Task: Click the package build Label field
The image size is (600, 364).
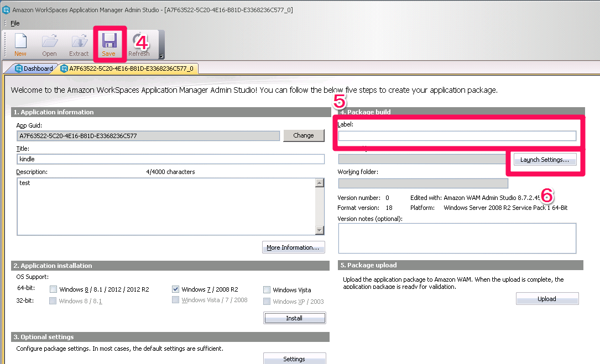Action: [457, 136]
